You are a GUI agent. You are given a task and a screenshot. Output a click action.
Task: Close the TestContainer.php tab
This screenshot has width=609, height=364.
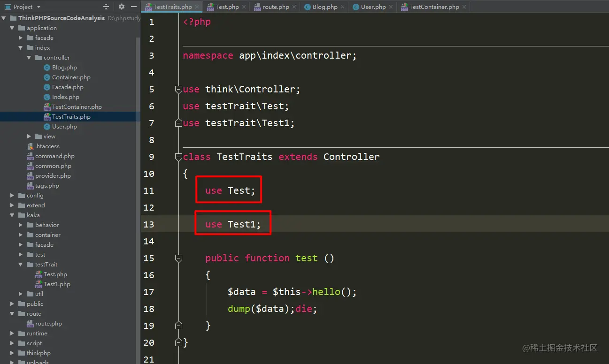464,7
